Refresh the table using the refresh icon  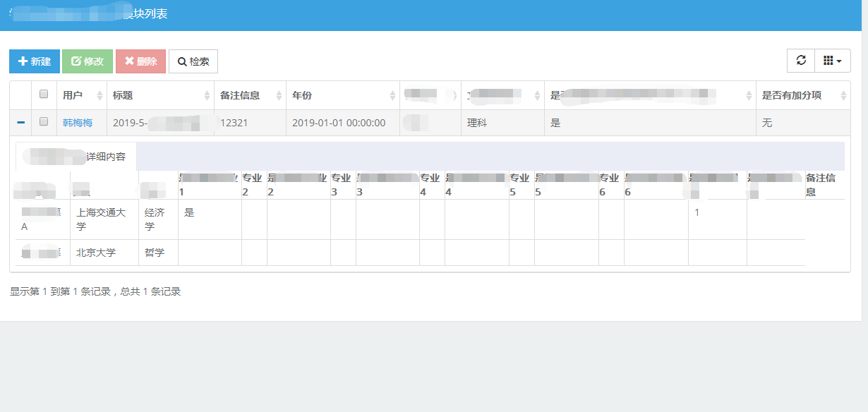click(x=801, y=61)
